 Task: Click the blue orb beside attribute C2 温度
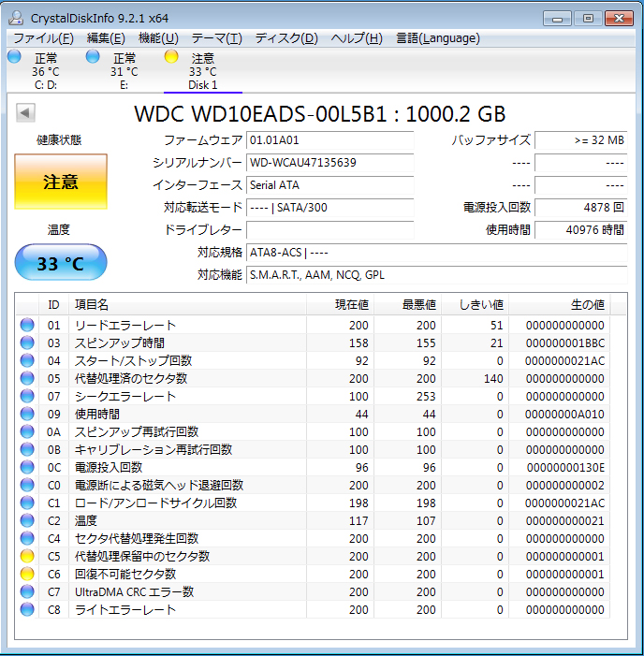27,520
